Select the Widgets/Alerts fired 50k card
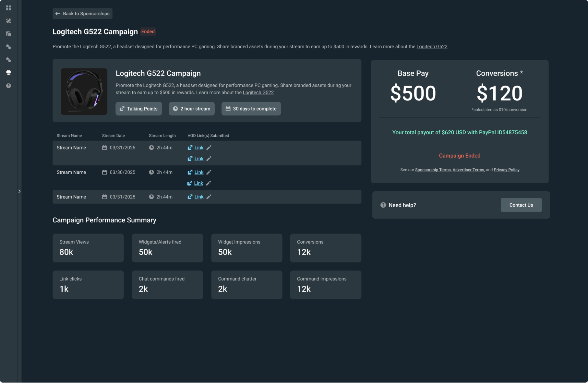The image size is (588, 383). [167, 248]
